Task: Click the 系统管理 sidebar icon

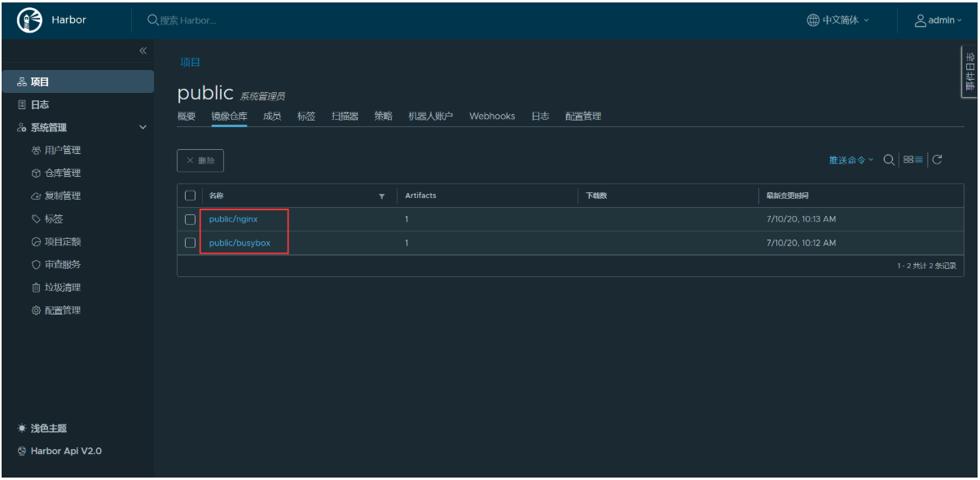Action: pyautogui.click(x=22, y=128)
